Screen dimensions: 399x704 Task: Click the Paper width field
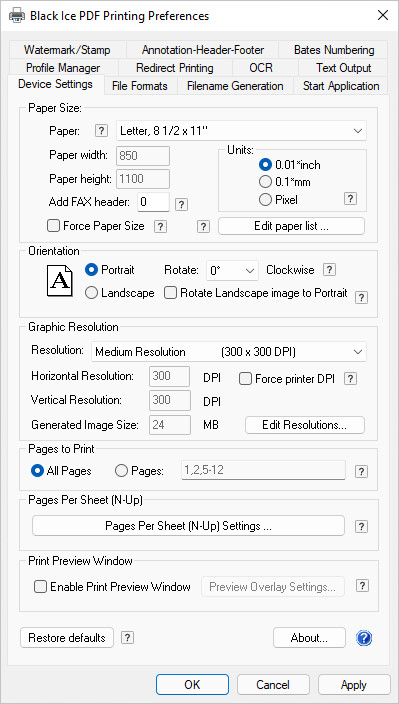143,156
